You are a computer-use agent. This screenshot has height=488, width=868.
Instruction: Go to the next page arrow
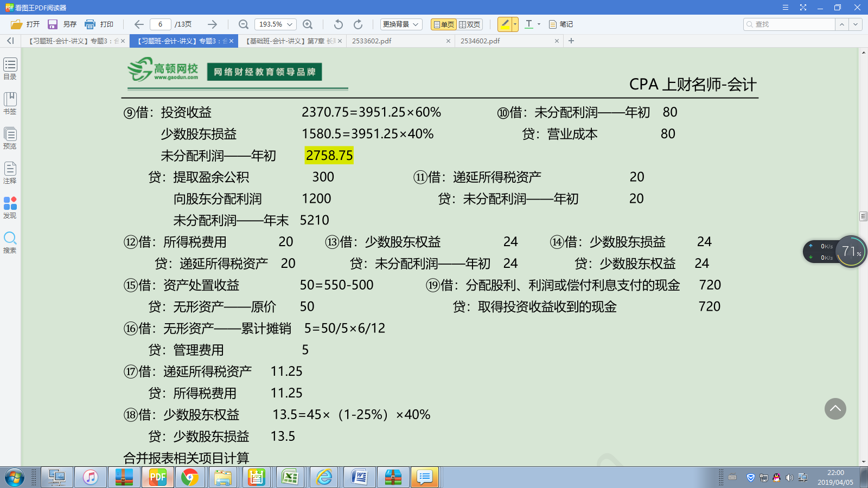(x=212, y=24)
